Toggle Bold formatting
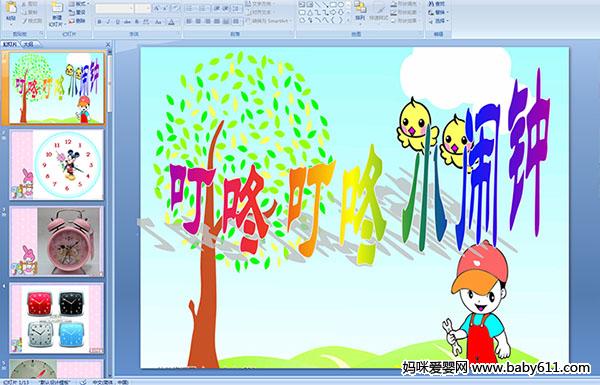The image size is (600, 385). 99,22
